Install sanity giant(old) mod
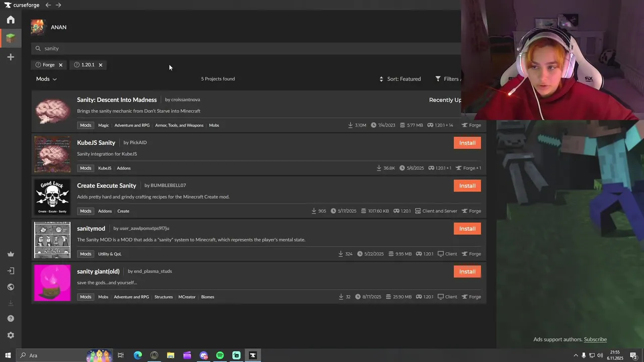The width and height of the screenshot is (644, 362). click(467, 271)
